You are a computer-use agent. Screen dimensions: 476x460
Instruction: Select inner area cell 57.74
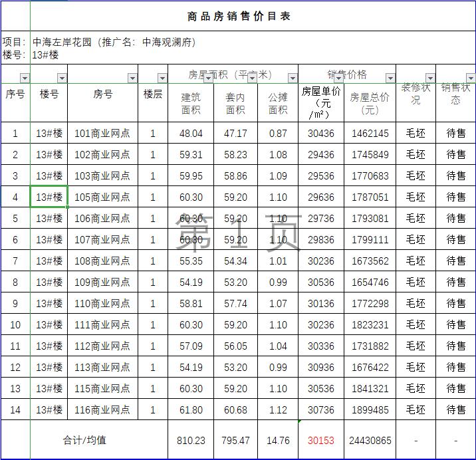pyautogui.click(x=235, y=303)
